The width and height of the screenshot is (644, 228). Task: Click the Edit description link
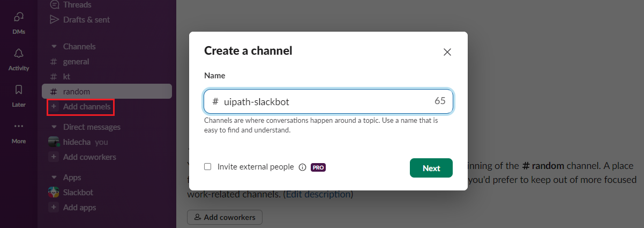click(x=318, y=194)
